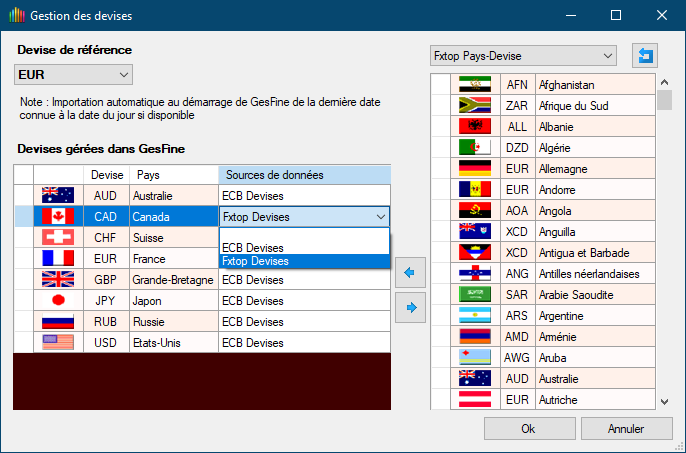This screenshot has width=686, height=453.
Task: Choose ECB Devises from the dropdown list
Action: (253, 247)
